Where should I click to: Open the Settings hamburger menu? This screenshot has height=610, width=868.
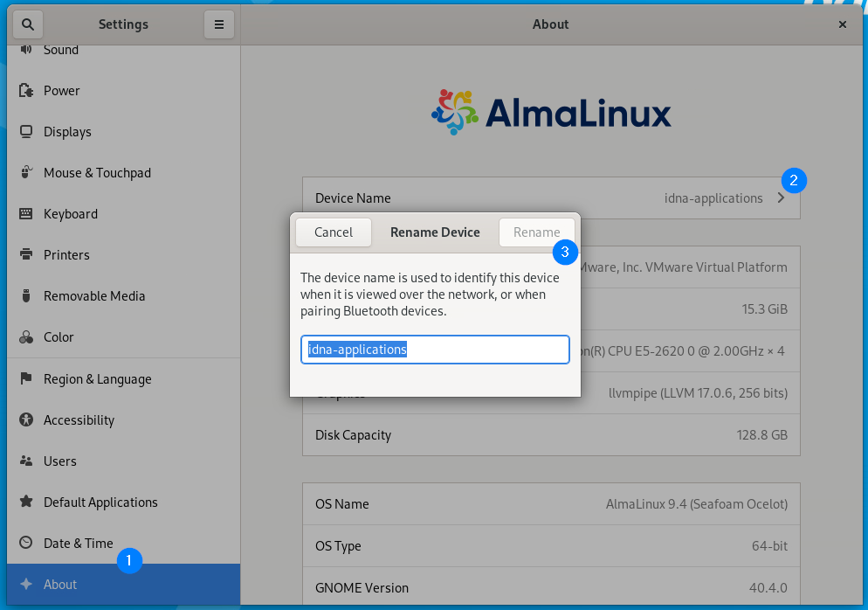219,24
